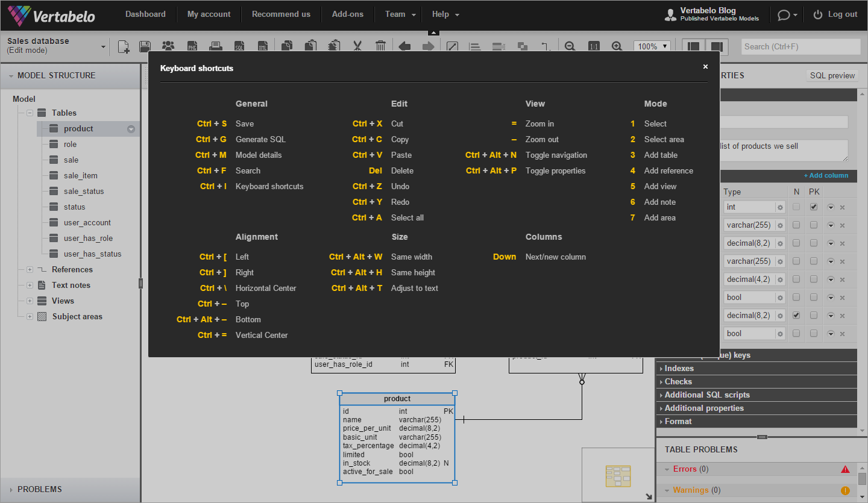Screen dimensions: 868x503
Task: Remove the int column with its x icon
Action: click(842, 207)
